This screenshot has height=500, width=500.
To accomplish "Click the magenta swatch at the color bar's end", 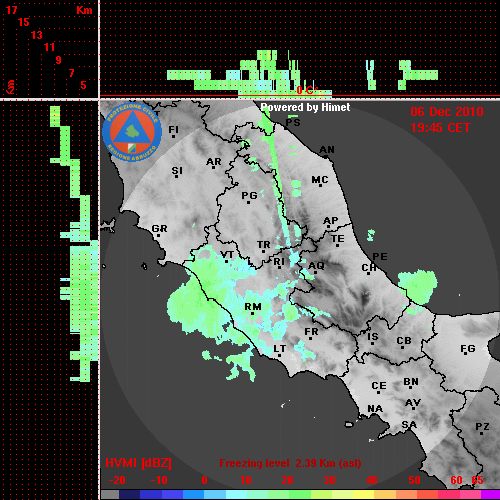I will tap(490, 495).
